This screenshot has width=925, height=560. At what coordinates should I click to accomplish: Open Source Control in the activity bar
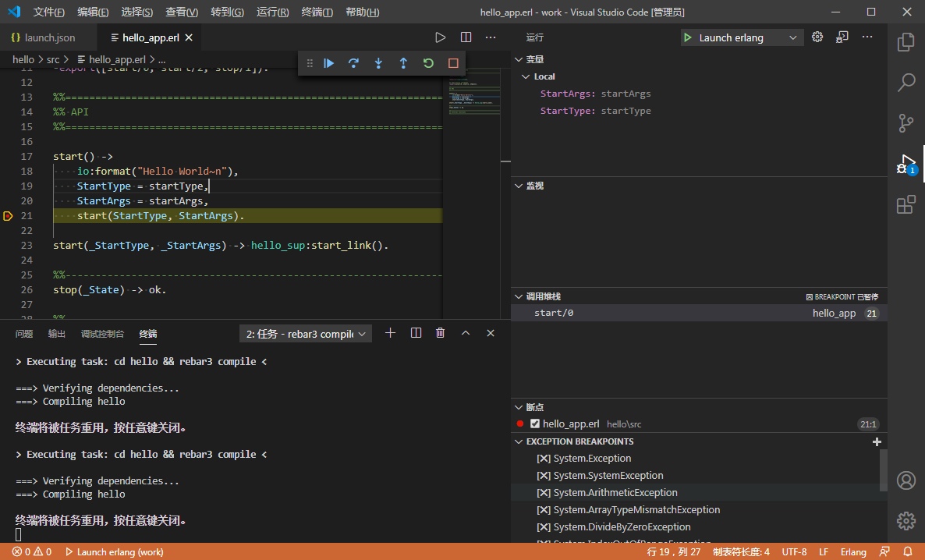click(906, 123)
